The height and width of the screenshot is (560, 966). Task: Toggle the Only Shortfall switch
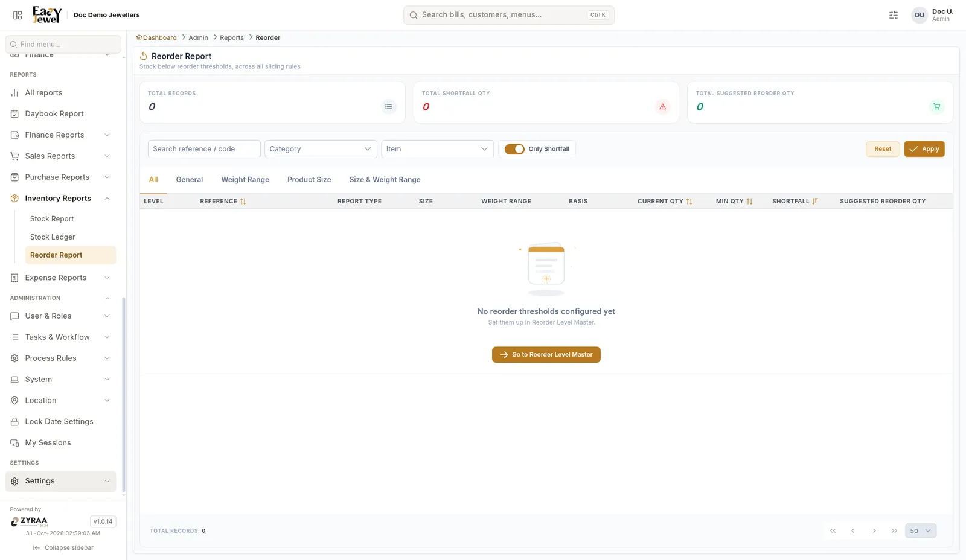tap(514, 149)
